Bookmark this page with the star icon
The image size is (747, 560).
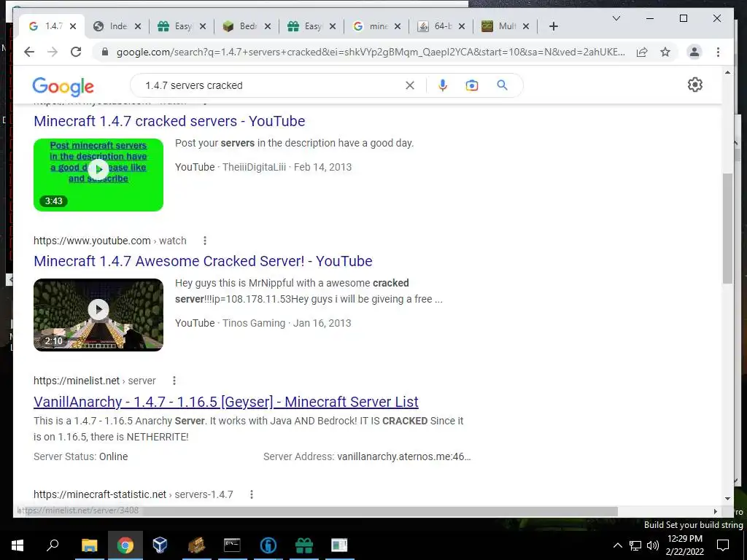(x=665, y=52)
